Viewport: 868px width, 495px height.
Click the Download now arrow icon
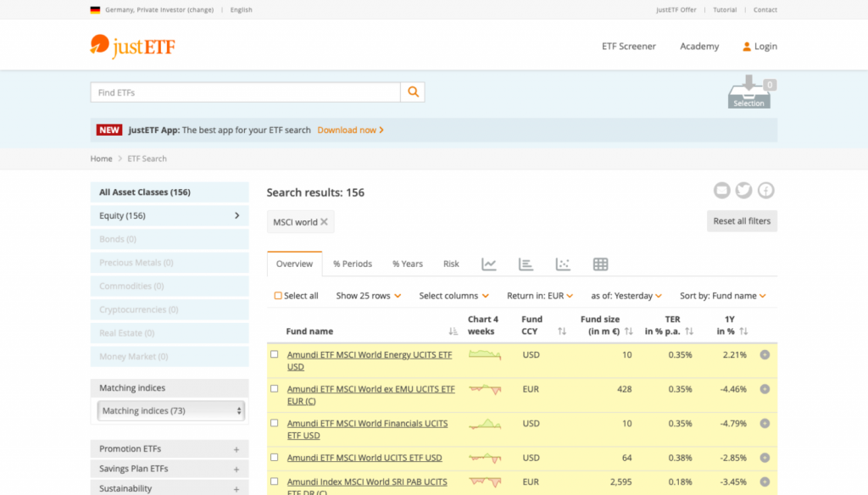click(x=381, y=131)
